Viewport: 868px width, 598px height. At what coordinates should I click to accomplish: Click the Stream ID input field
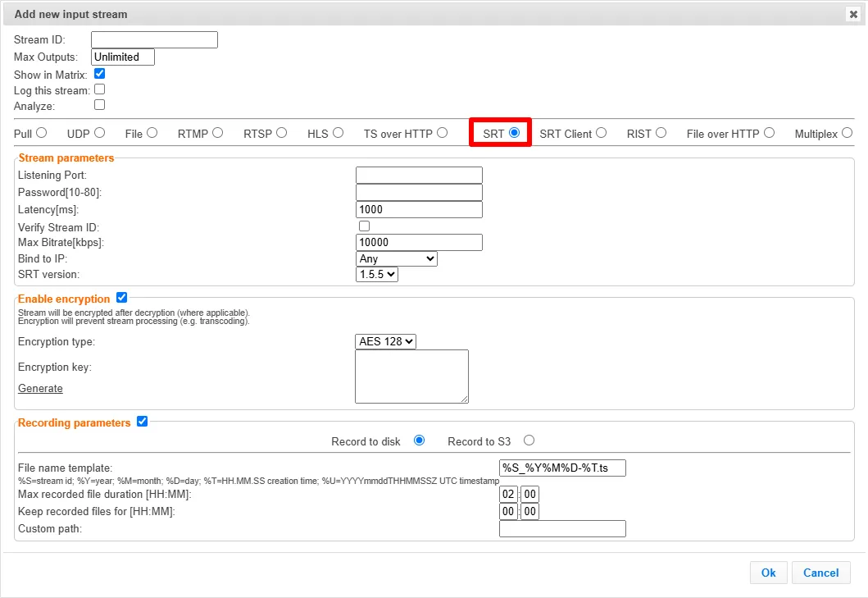tap(154, 40)
